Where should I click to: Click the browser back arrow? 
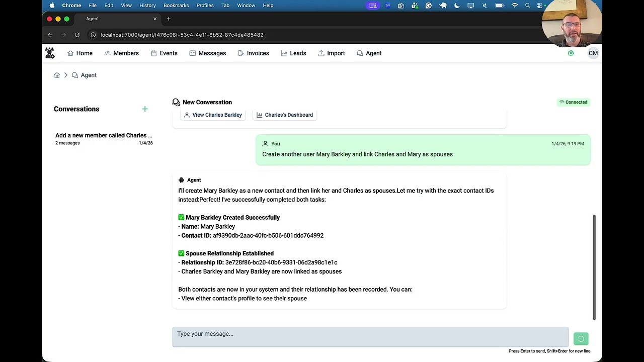click(50, 35)
